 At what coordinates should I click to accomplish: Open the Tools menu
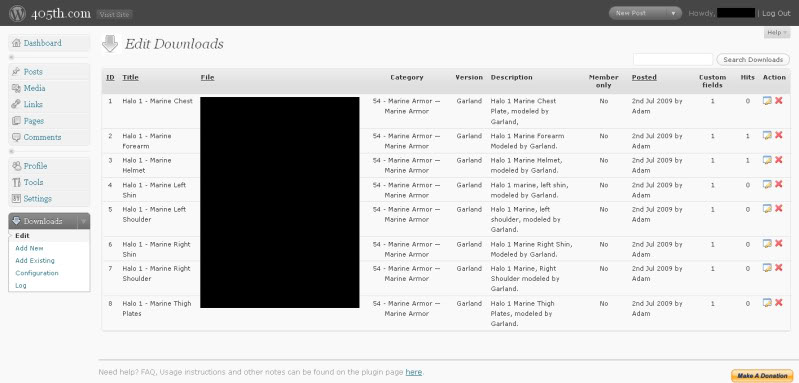(x=49, y=182)
